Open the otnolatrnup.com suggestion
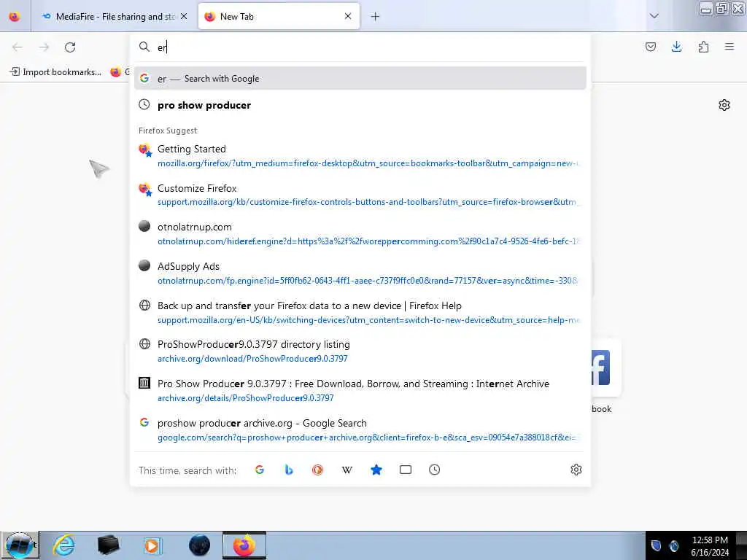Screen dimensions: 747x560 [360, 234]
